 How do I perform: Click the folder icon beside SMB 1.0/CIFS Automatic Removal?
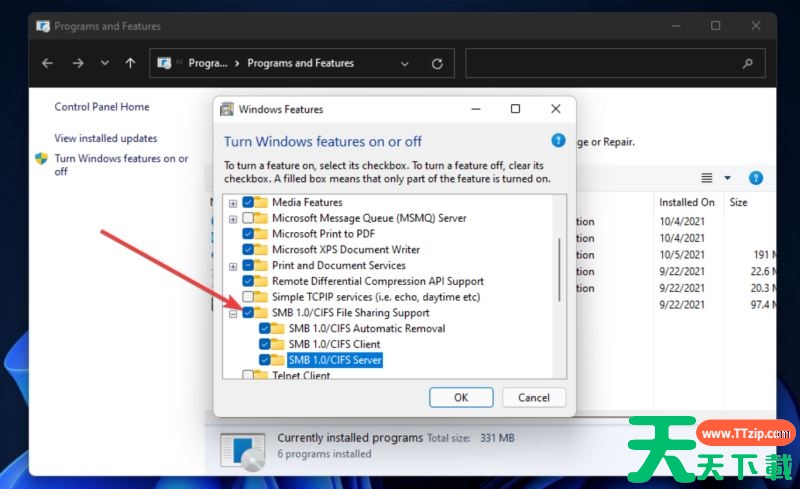click(277, 329)
